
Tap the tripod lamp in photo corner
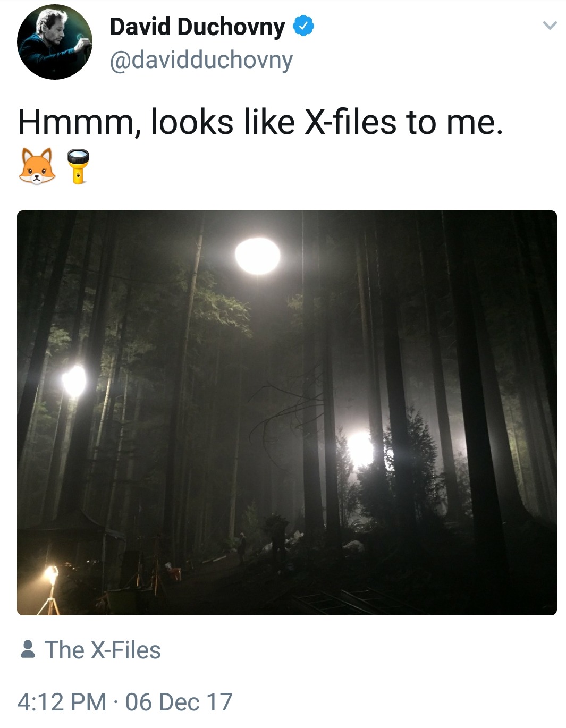(x=49, y=590)
